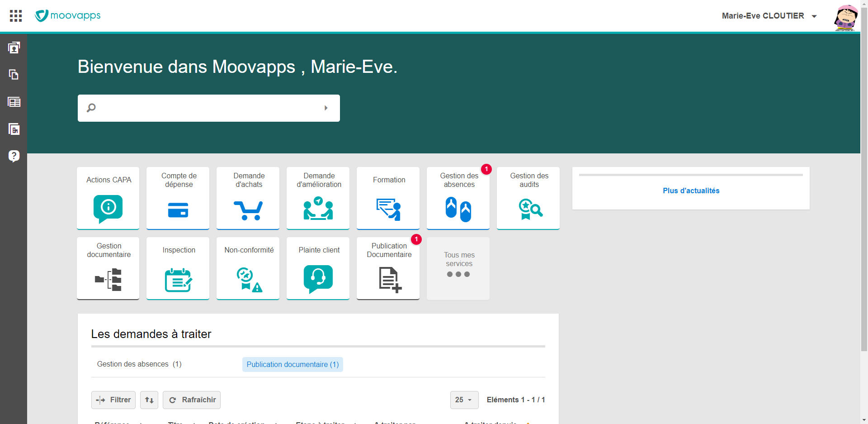Viewport: 868px width, 424px height.
Task: Select the Publication documentaire (1) tab
Action: coord(292,365)
